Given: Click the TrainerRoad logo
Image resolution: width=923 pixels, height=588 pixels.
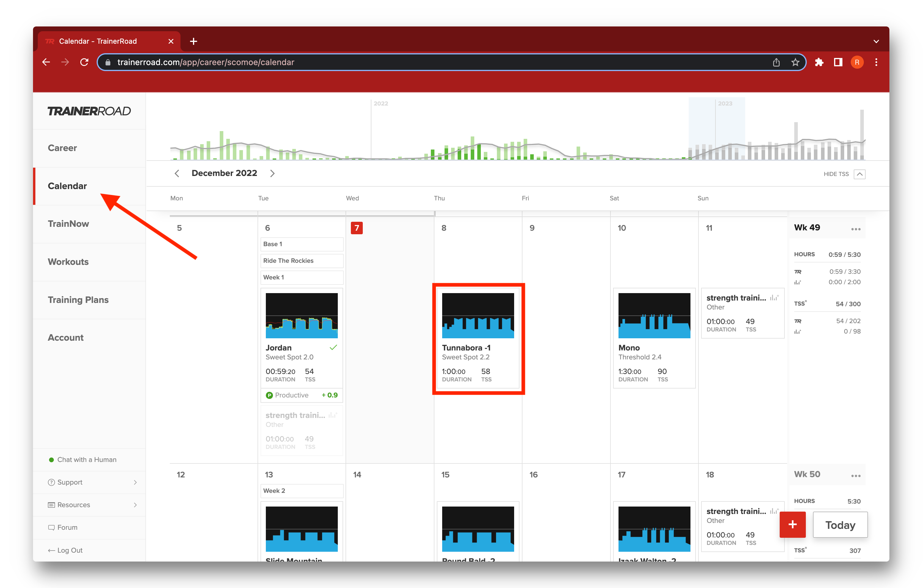Looking at the screenshot, I should point(89,111).
